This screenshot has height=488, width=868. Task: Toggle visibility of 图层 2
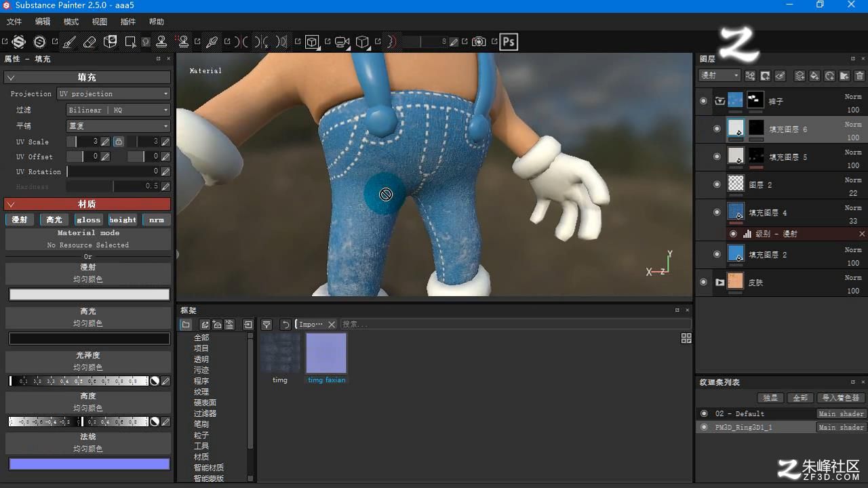[x=717, y=184]
